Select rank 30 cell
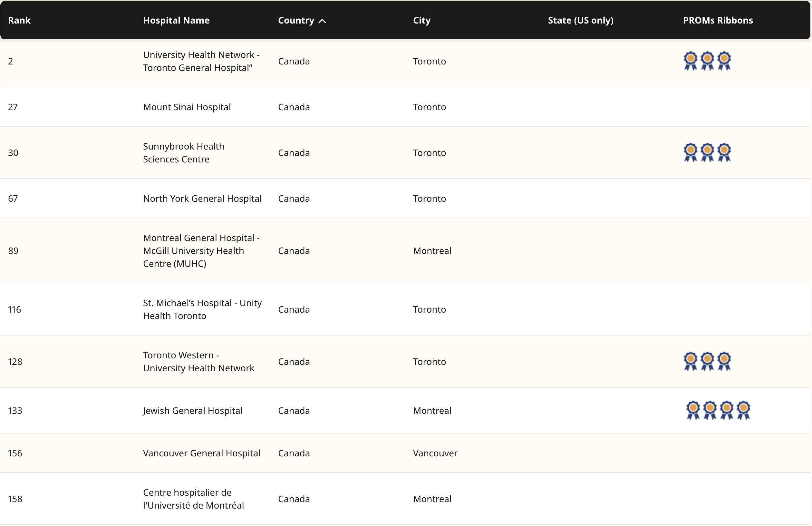Viewport: 812px width, 526px height. pos(13,152)
